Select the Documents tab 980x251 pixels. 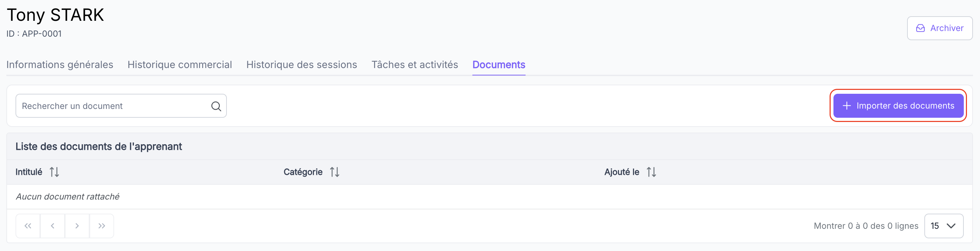tap(499, 65)
